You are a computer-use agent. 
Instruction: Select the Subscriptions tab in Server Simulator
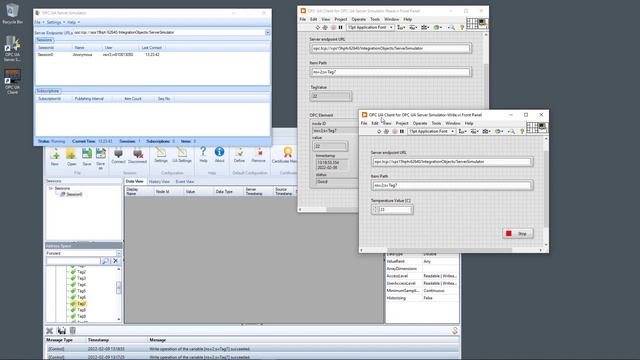click(48, 91)
